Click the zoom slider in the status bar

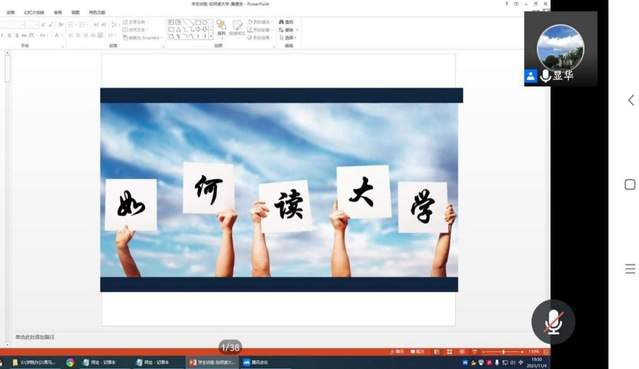[x=503, y=352]
